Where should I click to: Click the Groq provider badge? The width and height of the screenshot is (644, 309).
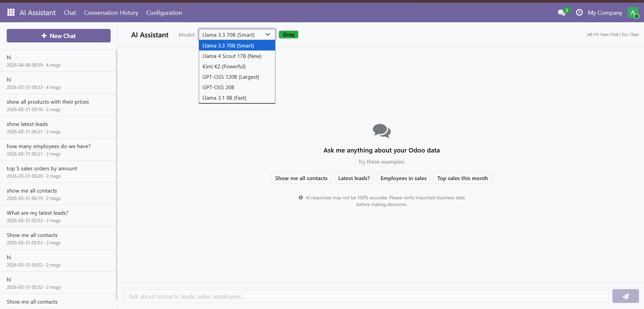point(288,35)
